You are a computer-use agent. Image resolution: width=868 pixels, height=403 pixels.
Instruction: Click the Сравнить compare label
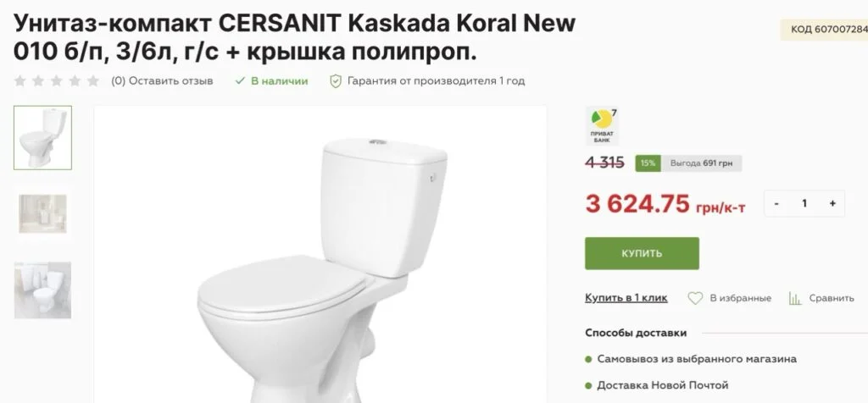pyautogui.click(x=832, y=299)
